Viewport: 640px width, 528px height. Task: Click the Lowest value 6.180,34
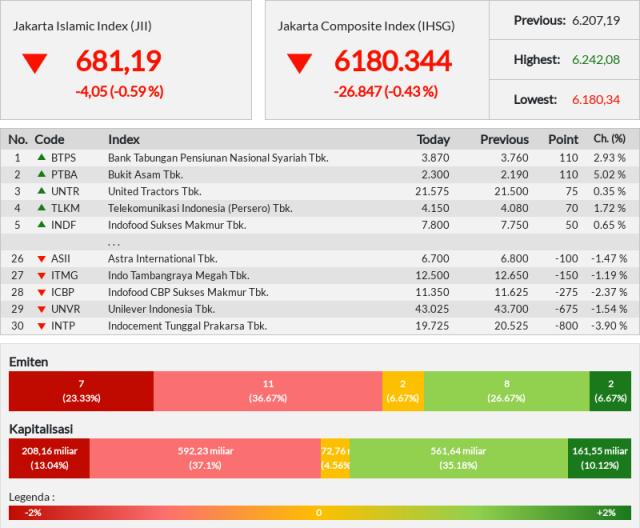[x=596, y=100]
